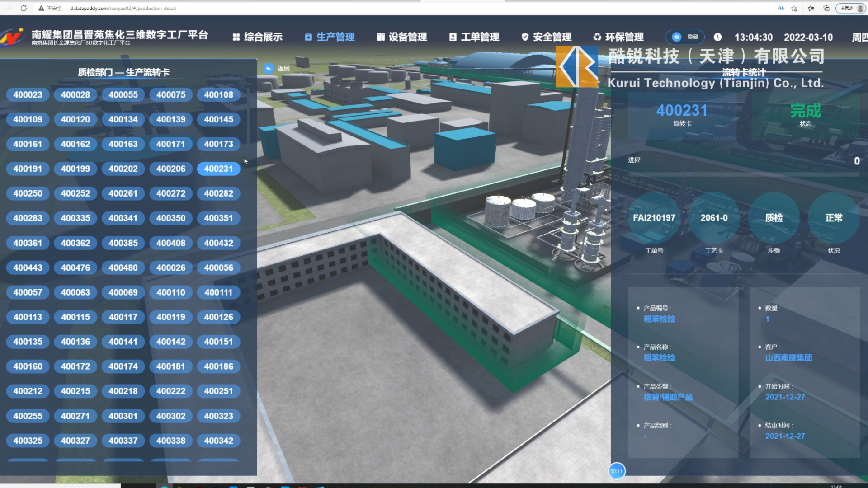
Task: Click the Nanyao logo in the header
Action: point(13,37)
